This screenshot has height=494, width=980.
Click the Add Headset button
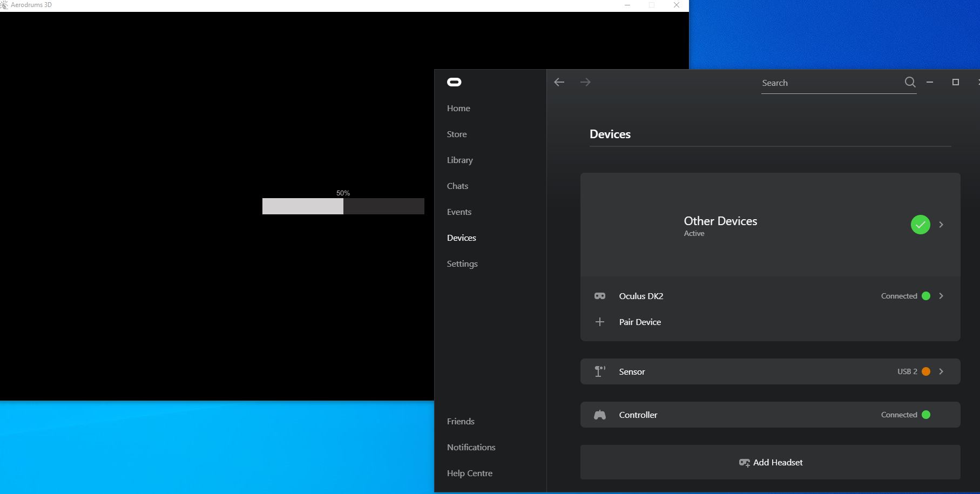coord(771,462)
